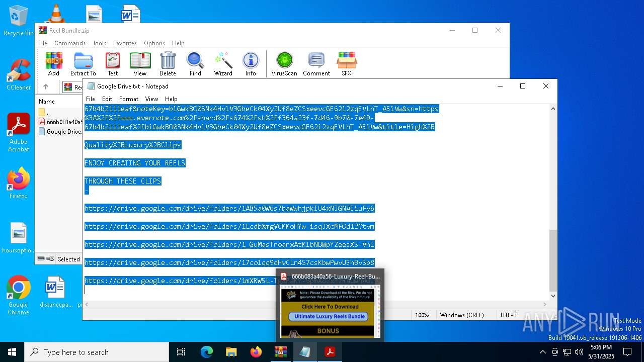644x362 pixels.
Task: Click the Drive link ending ZeesXS-Vnl
Action: click(229, 244)
